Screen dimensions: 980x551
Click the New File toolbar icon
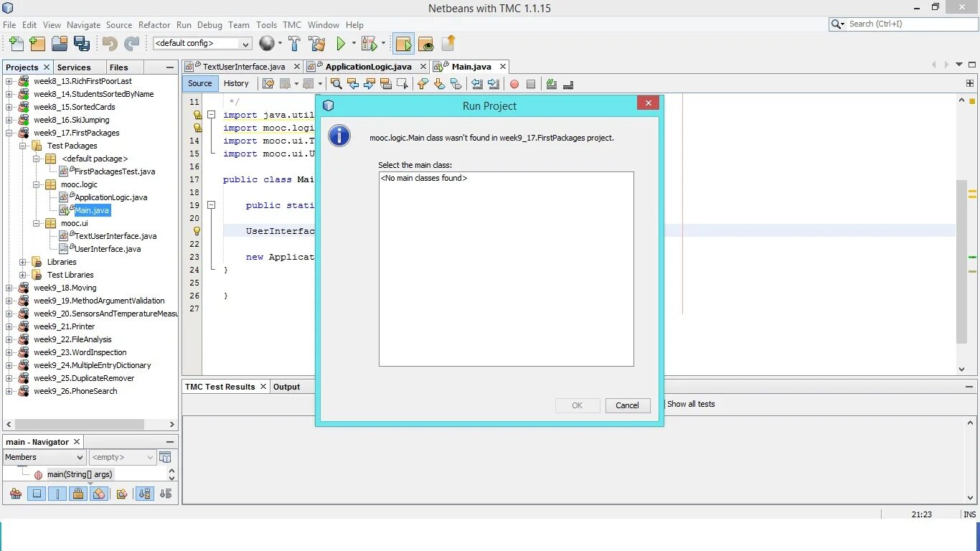coord(16,44)
